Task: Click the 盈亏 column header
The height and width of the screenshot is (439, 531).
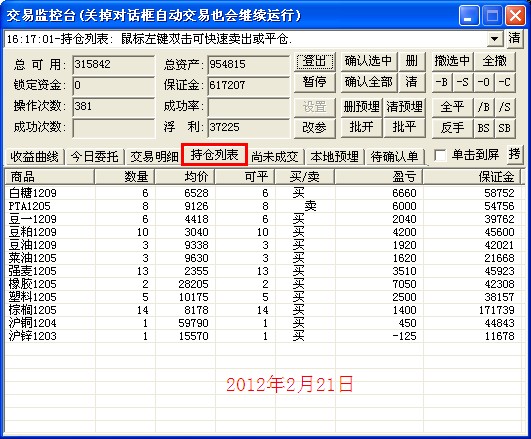Action: 379,177
